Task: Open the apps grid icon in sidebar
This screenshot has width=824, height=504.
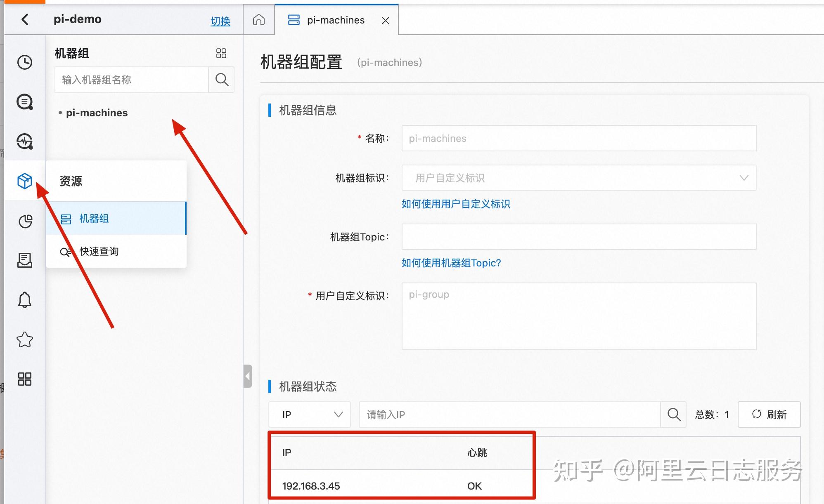Action: tap(25, 379)
